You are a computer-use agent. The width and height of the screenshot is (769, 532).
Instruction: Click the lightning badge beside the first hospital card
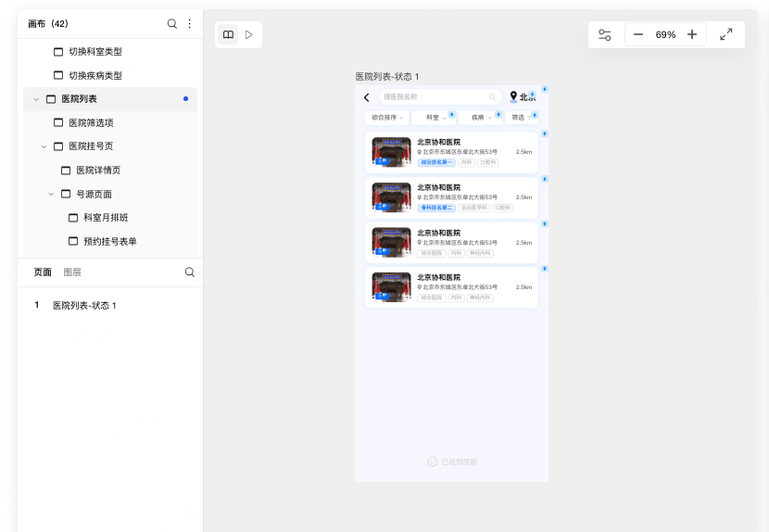(x=545, y=133)
